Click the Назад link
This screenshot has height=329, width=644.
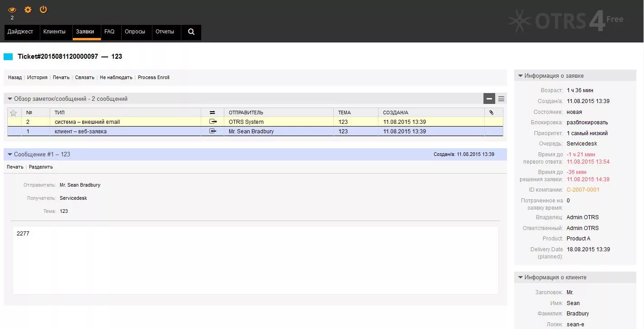(x=15, y=78)
